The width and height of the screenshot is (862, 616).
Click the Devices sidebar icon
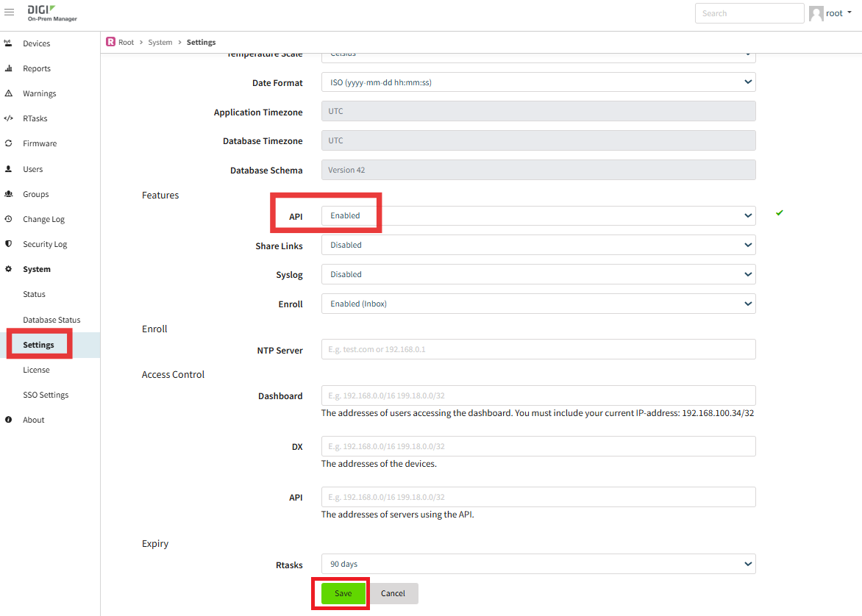8,43
